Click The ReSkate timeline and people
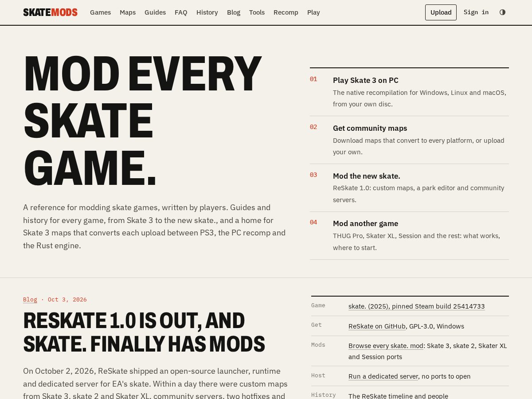Image resolution: width=532 pixels, height=399 pixels. 398,396
